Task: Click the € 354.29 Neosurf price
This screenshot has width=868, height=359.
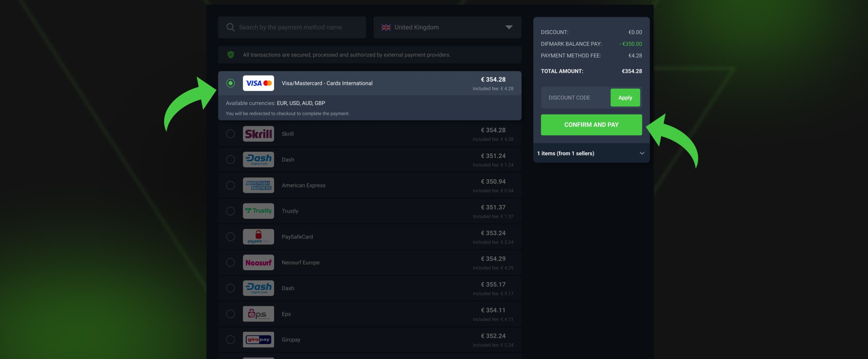Action: (493, 259)
